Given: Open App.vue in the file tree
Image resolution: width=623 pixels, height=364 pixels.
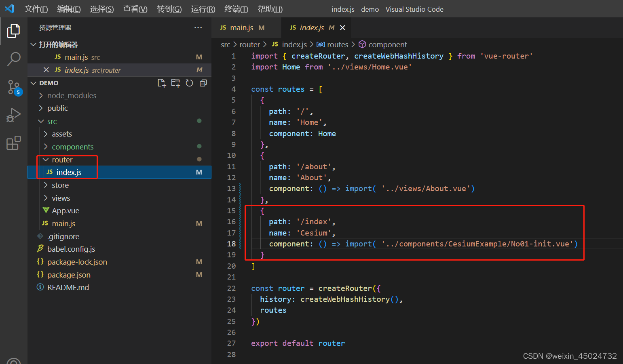Looking at the screenshot, I should (x=119, y=210).
